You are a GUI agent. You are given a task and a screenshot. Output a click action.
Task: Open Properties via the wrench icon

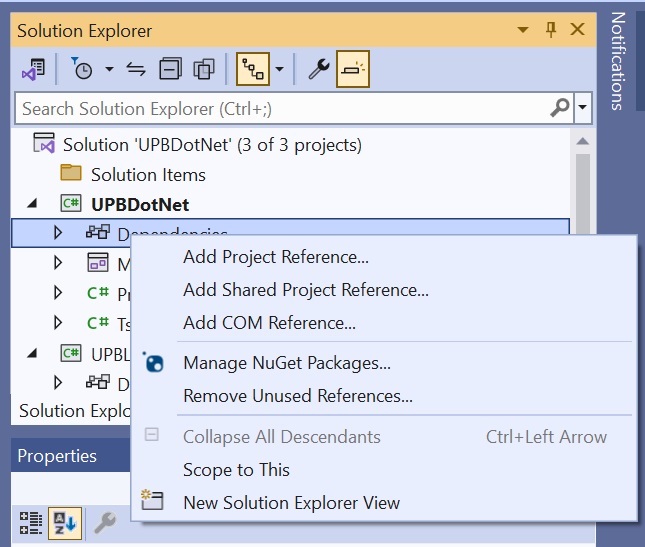[319, 69]
